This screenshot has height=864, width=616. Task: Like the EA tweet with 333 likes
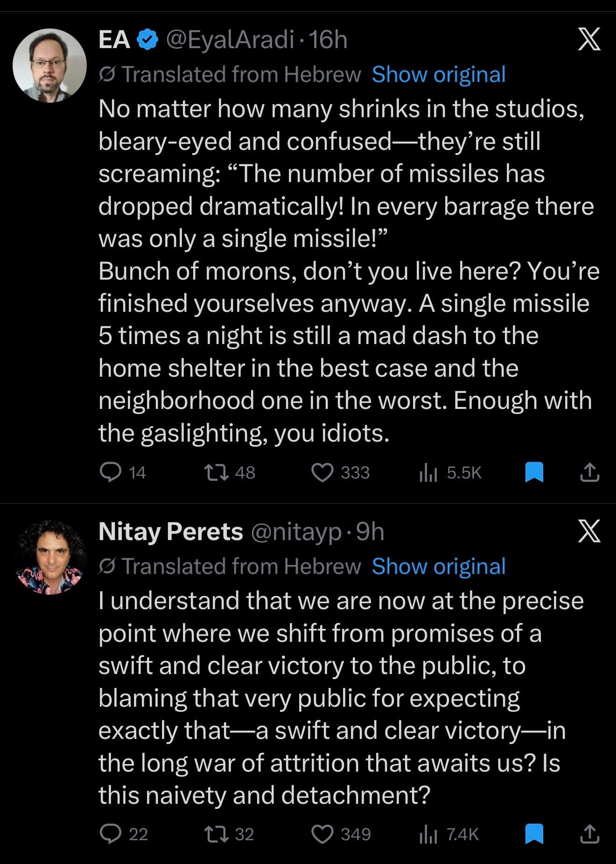point(322,472)
